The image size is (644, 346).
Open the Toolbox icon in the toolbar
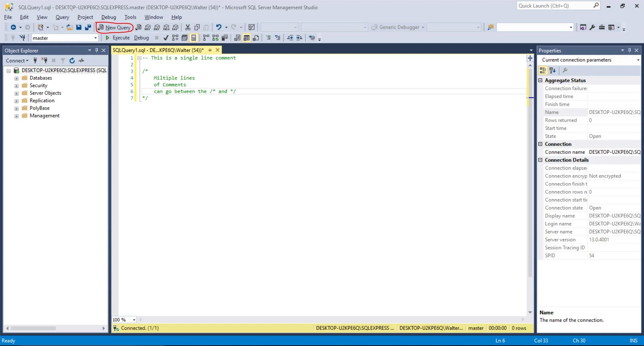coord(602,27)
